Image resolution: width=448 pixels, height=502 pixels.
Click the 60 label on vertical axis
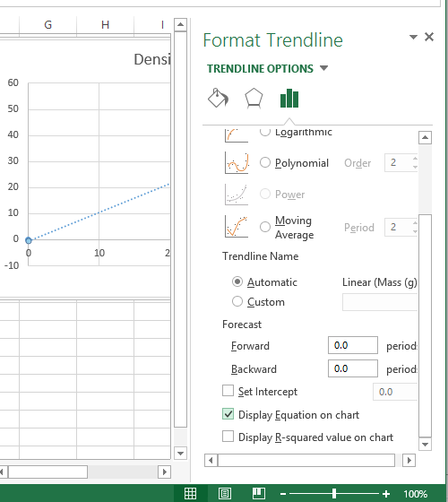pos(13,82)
